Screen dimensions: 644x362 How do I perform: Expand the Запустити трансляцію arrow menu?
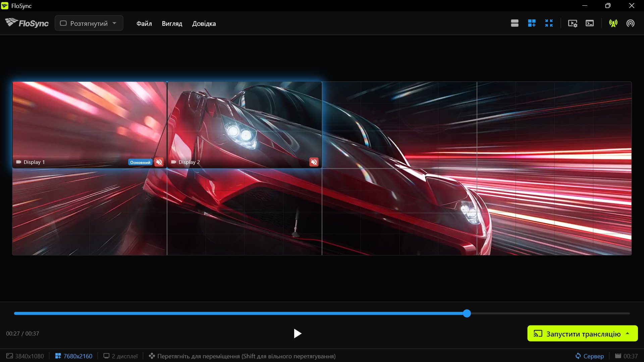[x=628, y=334]
